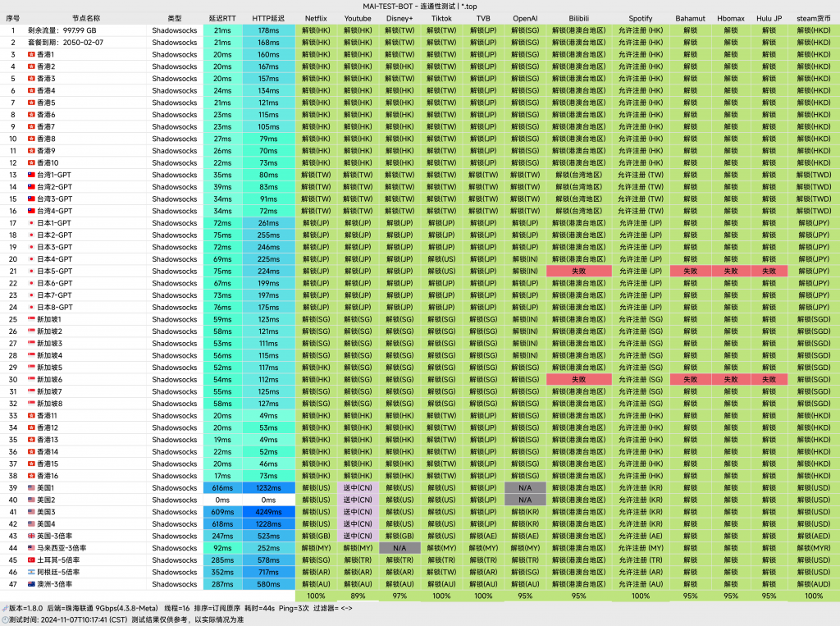
Task: Select the Tiktok column header
Action: click(441, 18)
